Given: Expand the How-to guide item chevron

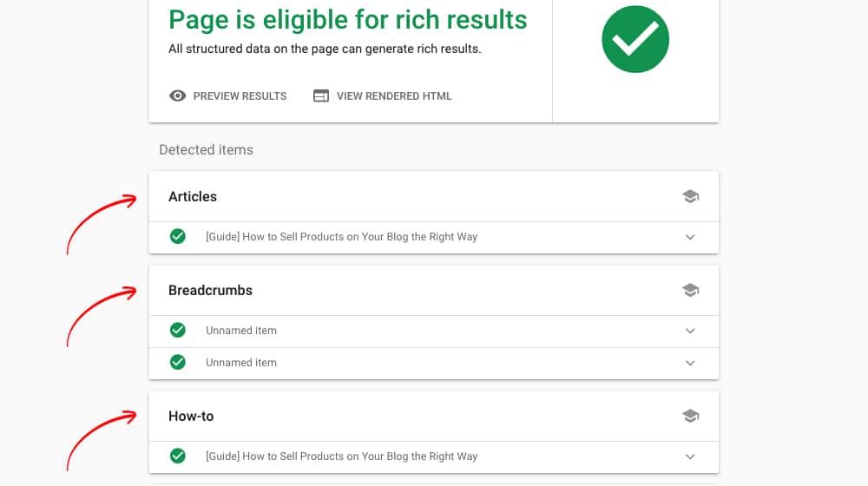Looking at the screenshot, I should [x=691, y=456].
